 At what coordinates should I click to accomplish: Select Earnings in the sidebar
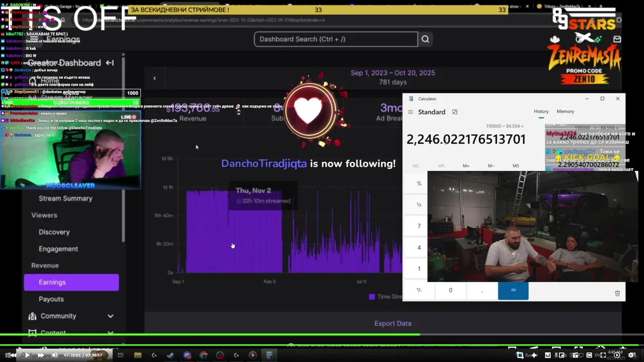click(71, 282)
